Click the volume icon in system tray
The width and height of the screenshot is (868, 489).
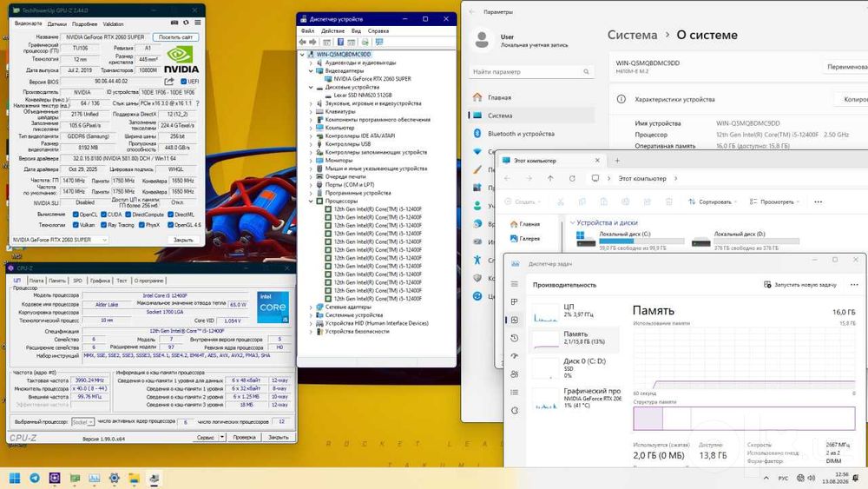[x=811, y=478]
